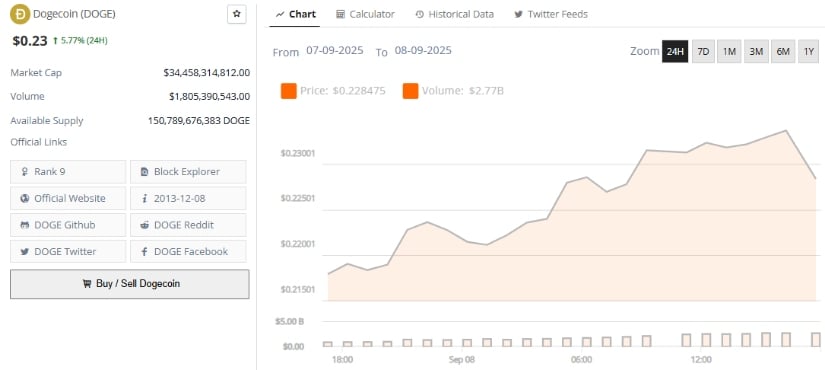This screenshot has height=370, width=825.
Task: Toggle the Volume series orange swatch
Action: [410, 91]
